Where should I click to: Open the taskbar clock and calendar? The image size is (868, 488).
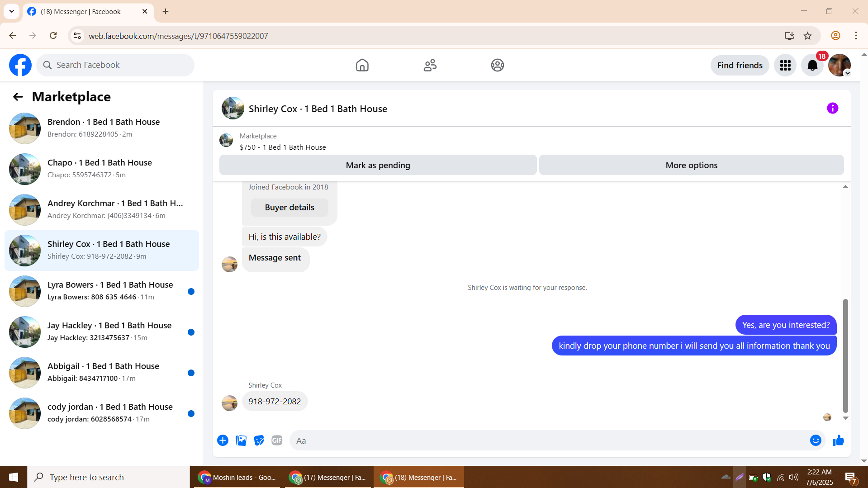[819, 477]
